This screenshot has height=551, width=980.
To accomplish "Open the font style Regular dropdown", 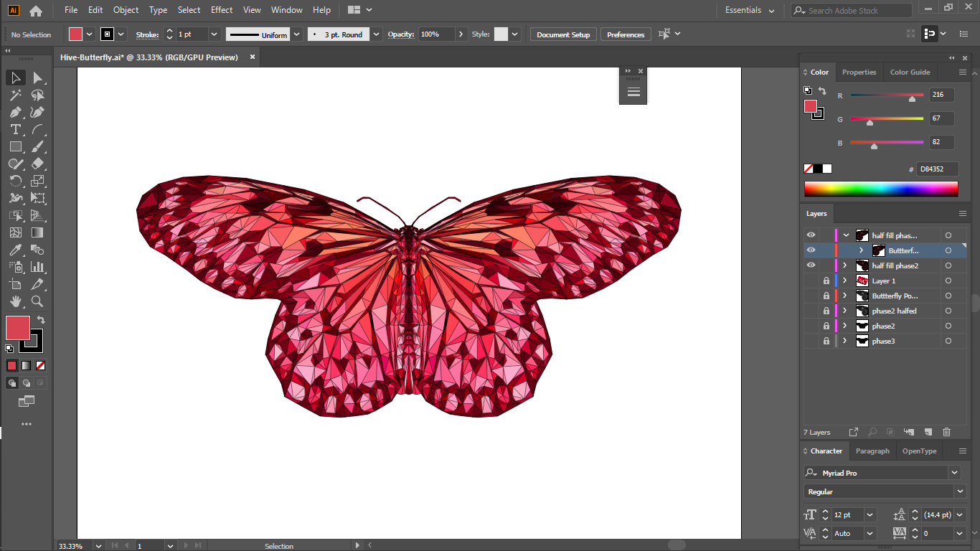I will (x=960, y=491).
